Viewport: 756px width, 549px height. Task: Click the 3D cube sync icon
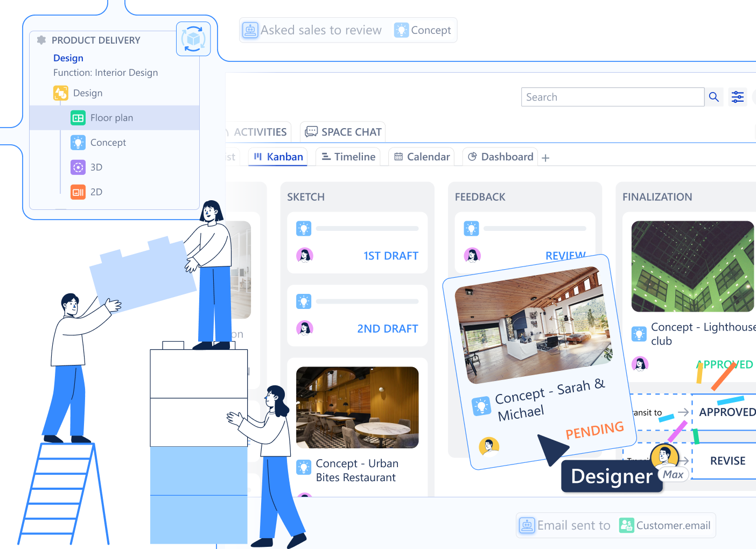pyautogui.click(x=193, y=39)
